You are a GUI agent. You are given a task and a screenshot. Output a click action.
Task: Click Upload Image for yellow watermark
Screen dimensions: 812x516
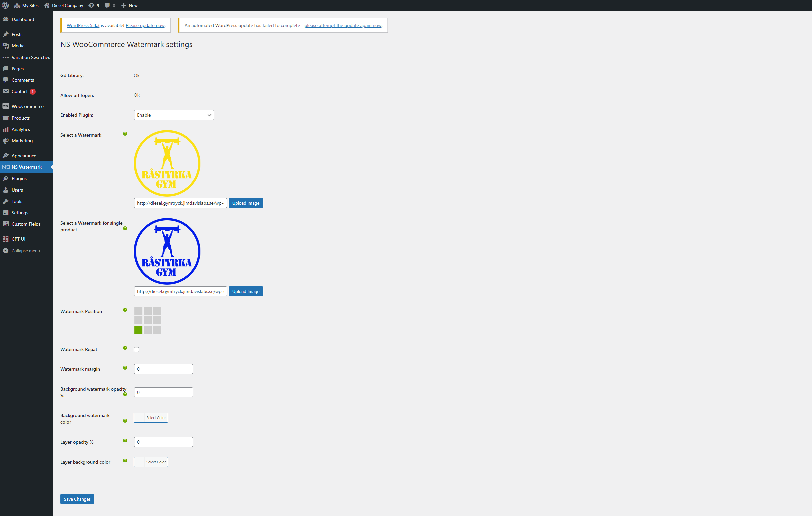point(246,203)
